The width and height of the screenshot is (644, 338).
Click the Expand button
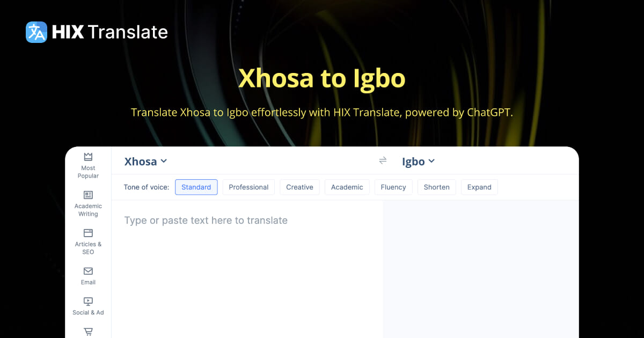pos(479,187)
